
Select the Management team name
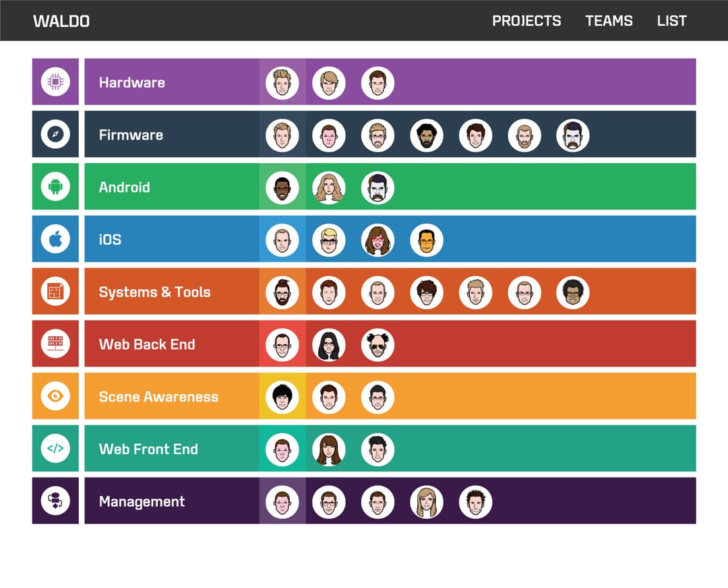point(142,502)
